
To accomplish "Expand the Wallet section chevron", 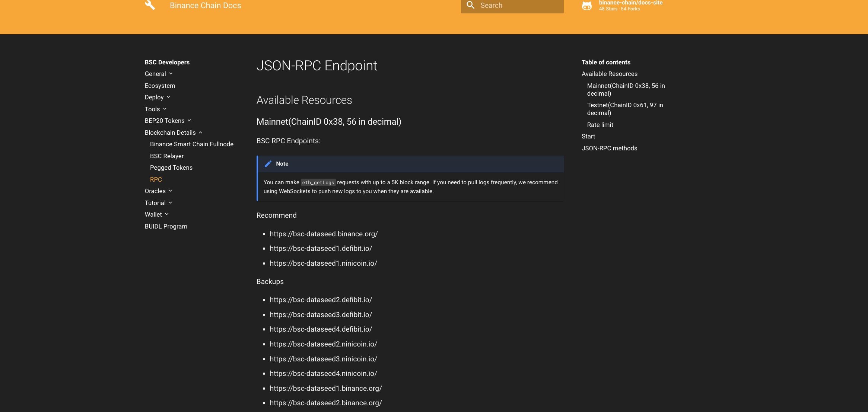I will coord(167,214).
